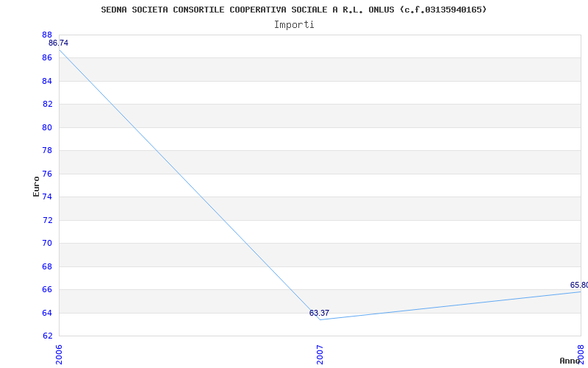This screenshot has height=368, width=588.
Task: Click the Euro y-axis title
Action: tap(36, 186)
